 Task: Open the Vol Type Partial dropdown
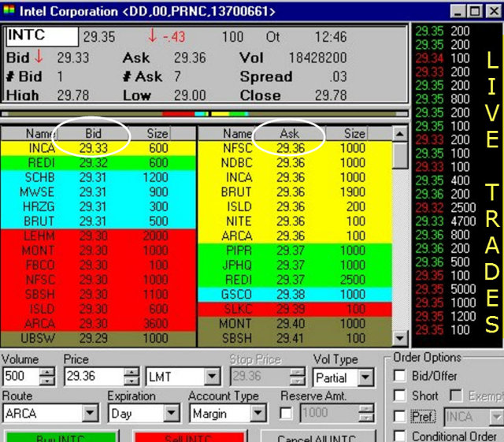coord(365,377)
